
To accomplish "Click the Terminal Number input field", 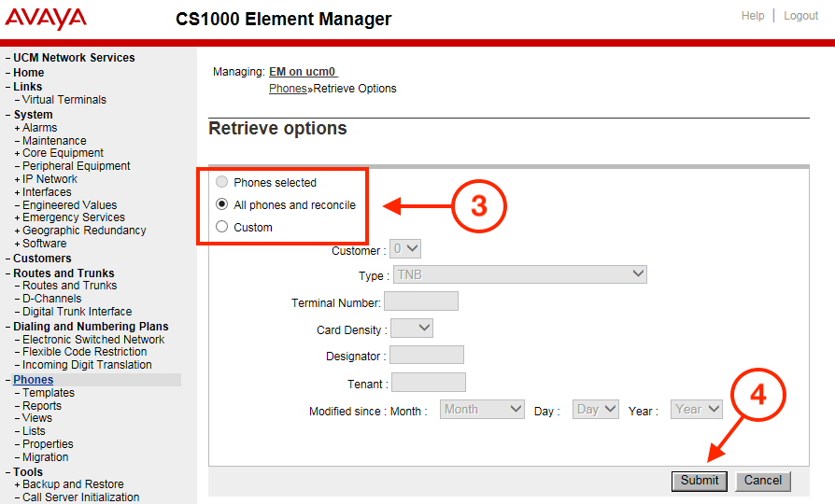I will click(x=420, y=301).
